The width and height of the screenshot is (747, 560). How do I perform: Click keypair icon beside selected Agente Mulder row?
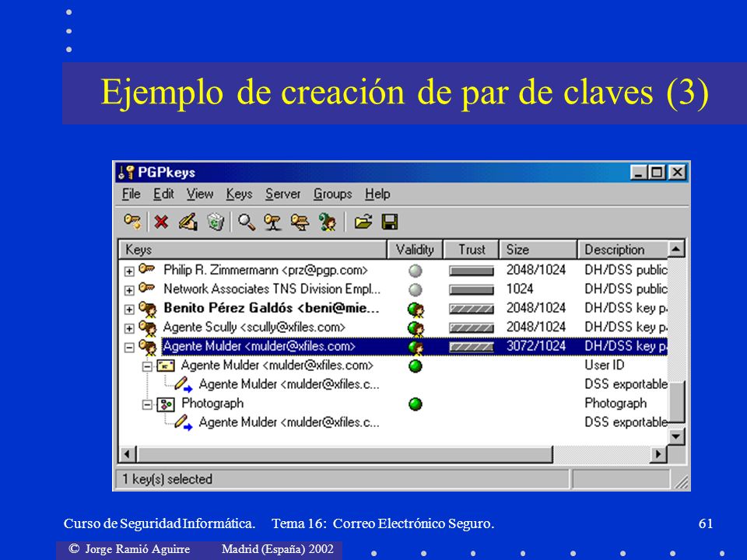(148, 347)
